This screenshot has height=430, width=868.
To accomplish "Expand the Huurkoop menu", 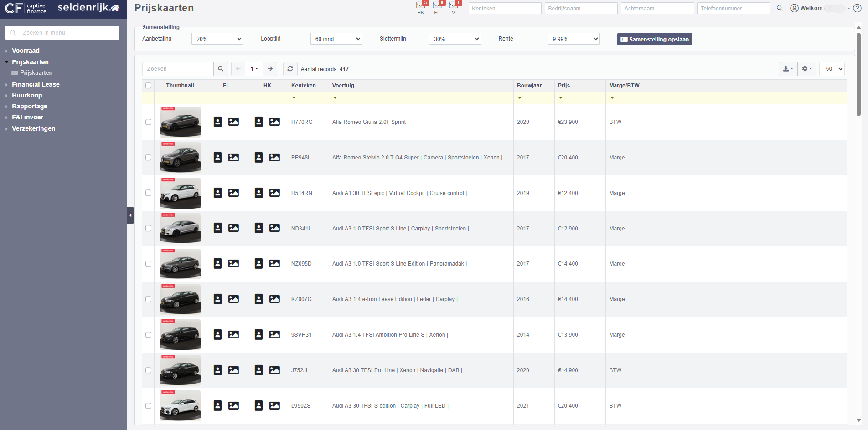I will tap(27, 95).
